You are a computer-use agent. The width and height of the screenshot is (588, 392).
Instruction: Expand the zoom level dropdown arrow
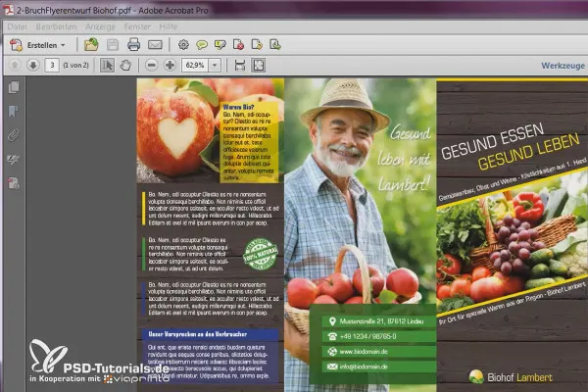pyautogui.click(x=215, y=65)
